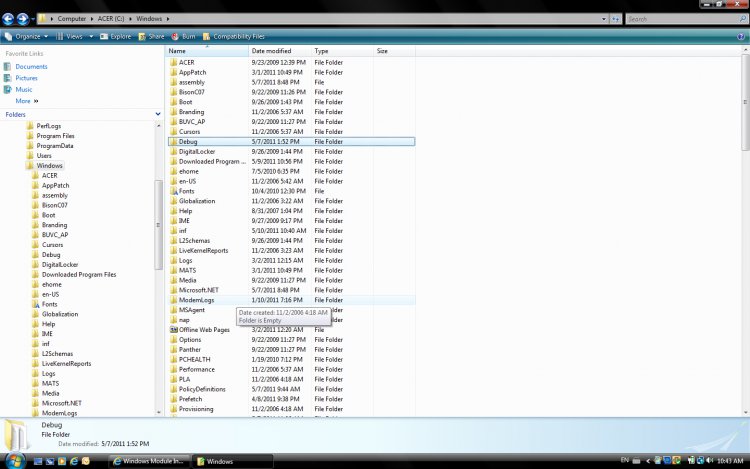Collapse the Folders pane chevron
This screenshot has width=750, height=469.
[158, 114]
